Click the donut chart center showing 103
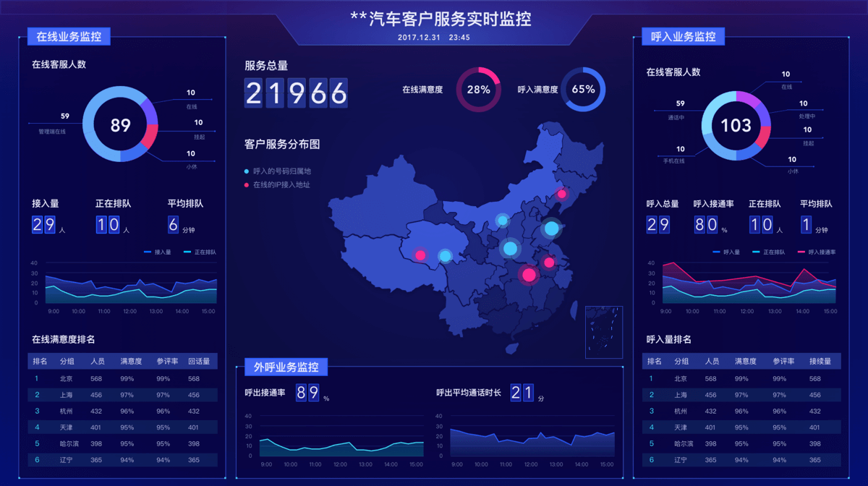Screen dimensions: 868x486 tap(736, 126)
